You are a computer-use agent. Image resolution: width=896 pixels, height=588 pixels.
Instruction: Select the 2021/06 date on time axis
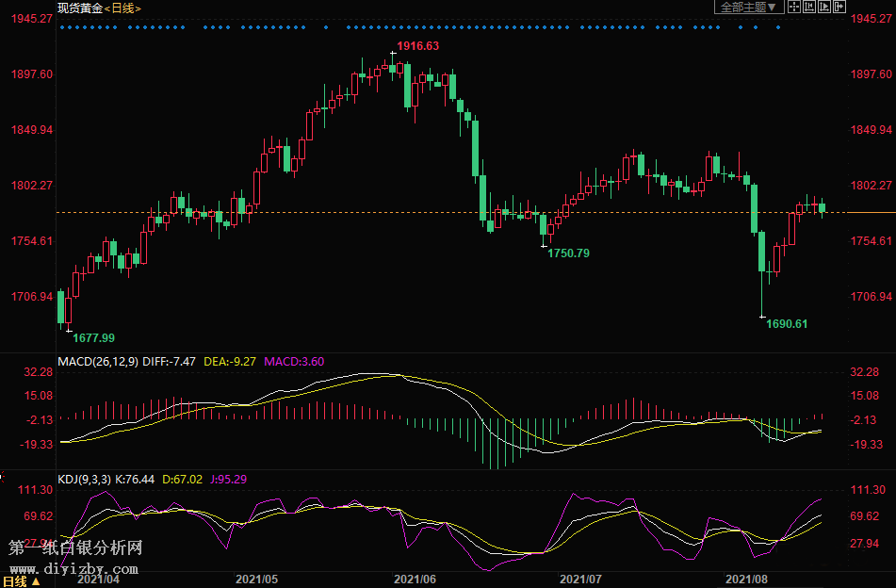pos(414,580)
